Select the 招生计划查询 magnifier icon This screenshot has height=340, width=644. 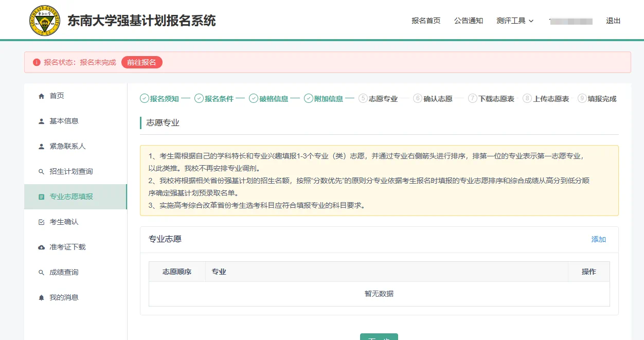tap(42, 171)
